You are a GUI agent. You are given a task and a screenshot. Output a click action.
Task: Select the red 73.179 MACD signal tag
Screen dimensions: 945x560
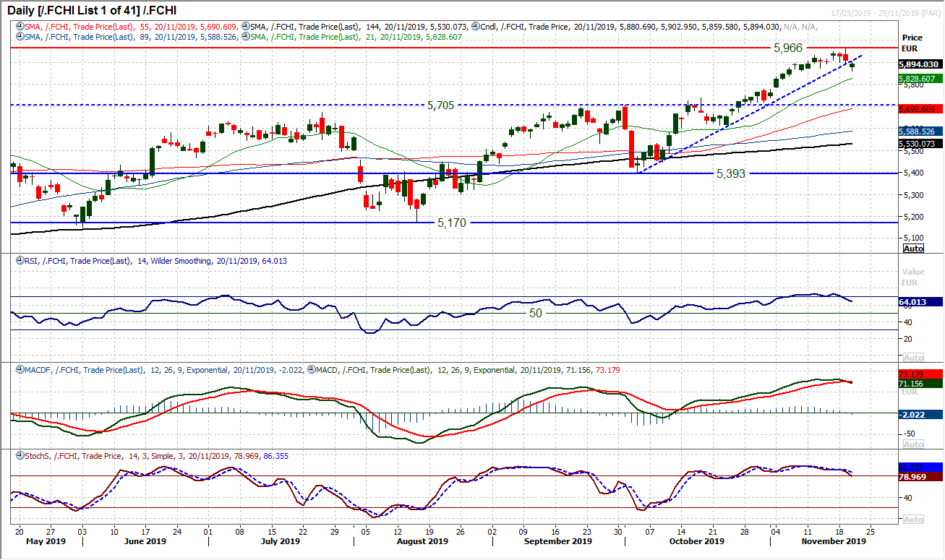coord(920,374)
